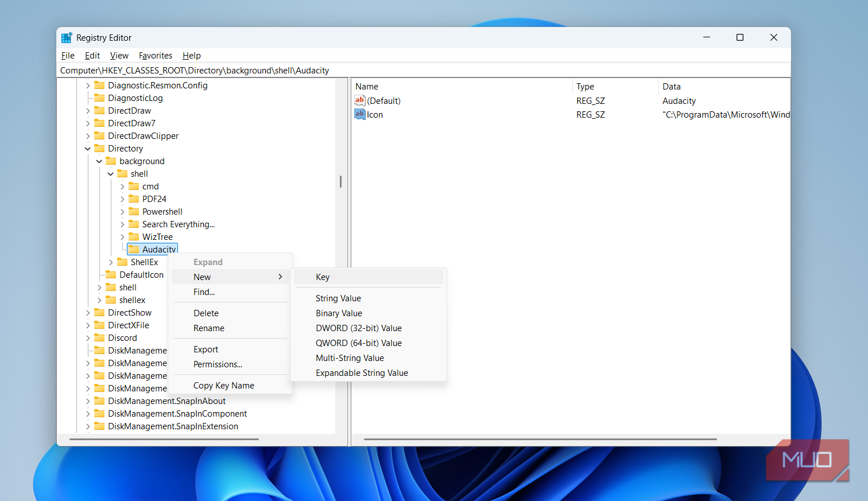Click the DefaultIcon folder icon

[111, 274]
